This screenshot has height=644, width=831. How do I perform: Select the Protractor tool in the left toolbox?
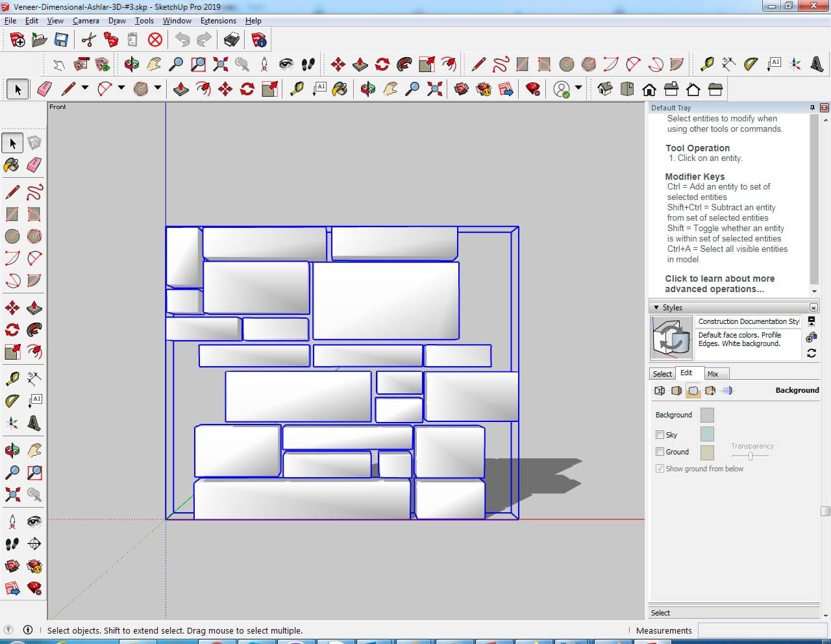[12, 401]
